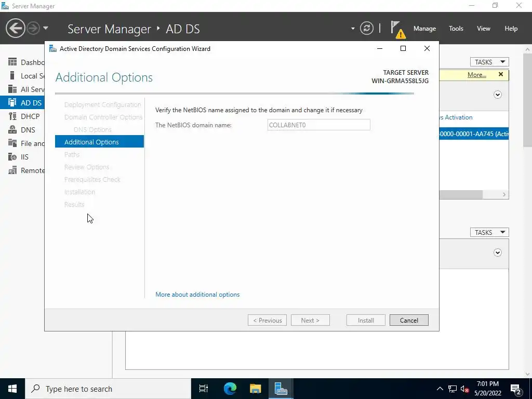Open the upper TASKS dropdown
Screen dimensions: 532x399
click(489, 62)
